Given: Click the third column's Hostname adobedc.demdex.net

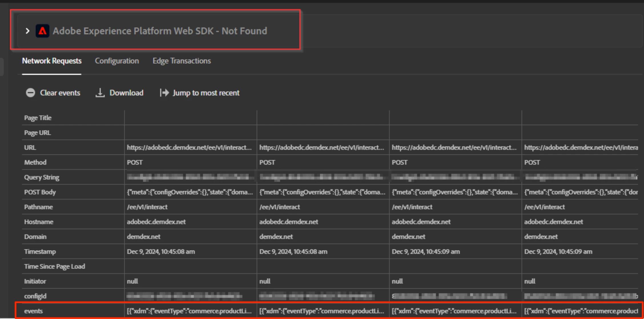Looking at the screenshot, I should pyautogui.click(x=421, y=222).
